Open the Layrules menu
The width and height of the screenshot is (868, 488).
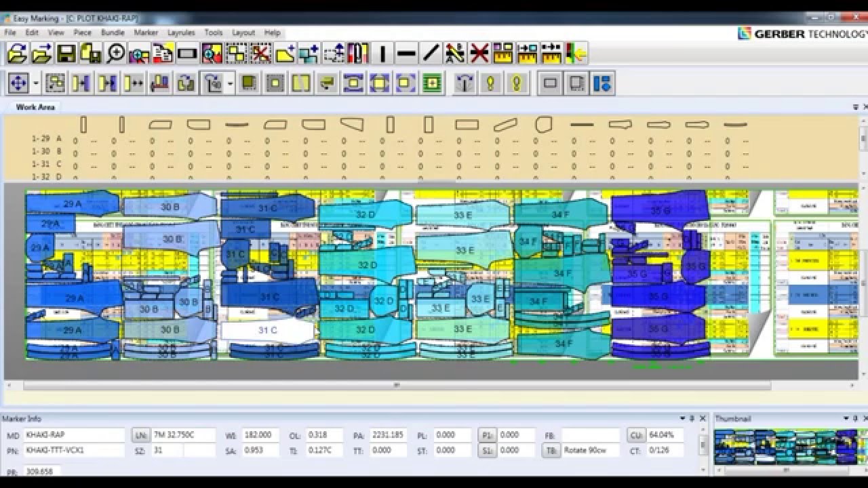pyautogui.click(x=181, y=33)
